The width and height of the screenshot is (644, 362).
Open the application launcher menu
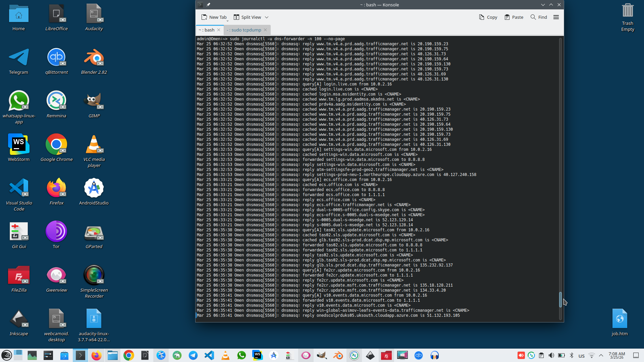click(x=7, y=355)
